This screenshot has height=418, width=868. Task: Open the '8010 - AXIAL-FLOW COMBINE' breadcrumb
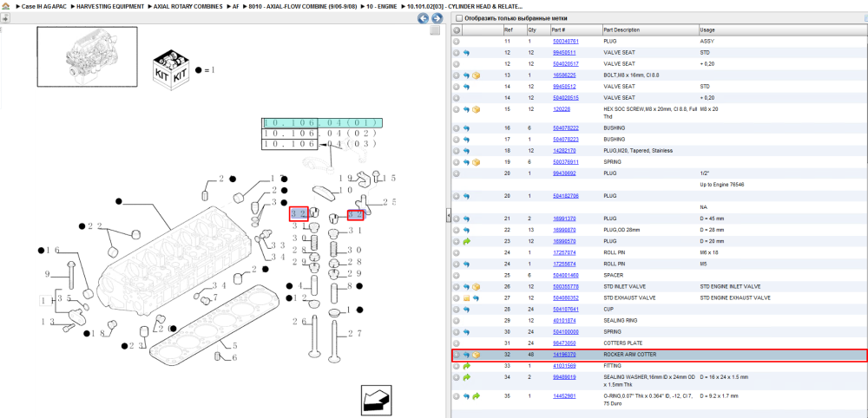pos(303,6)
